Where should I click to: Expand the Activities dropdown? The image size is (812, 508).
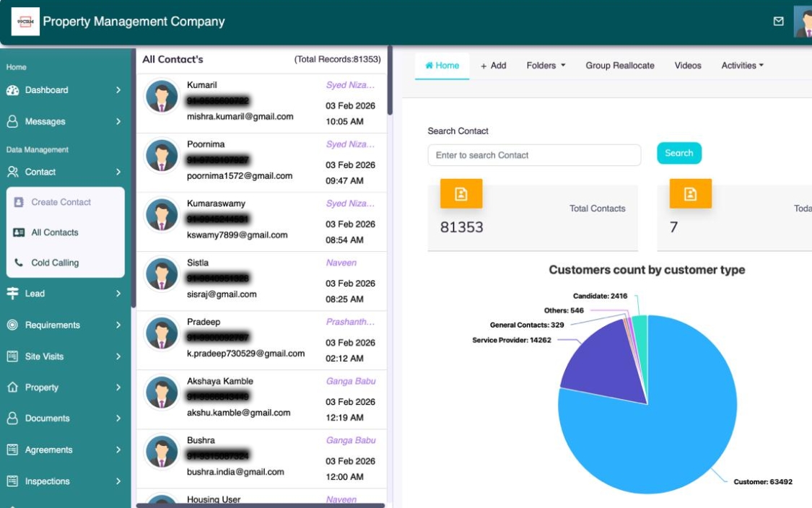pos(742,65)
